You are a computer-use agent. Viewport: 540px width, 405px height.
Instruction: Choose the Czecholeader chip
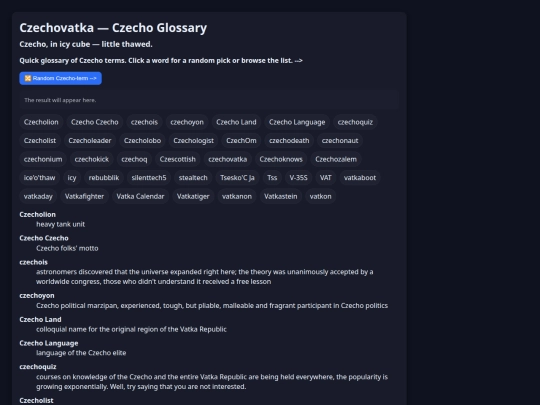pyautogui.click(x=90, y=141)
